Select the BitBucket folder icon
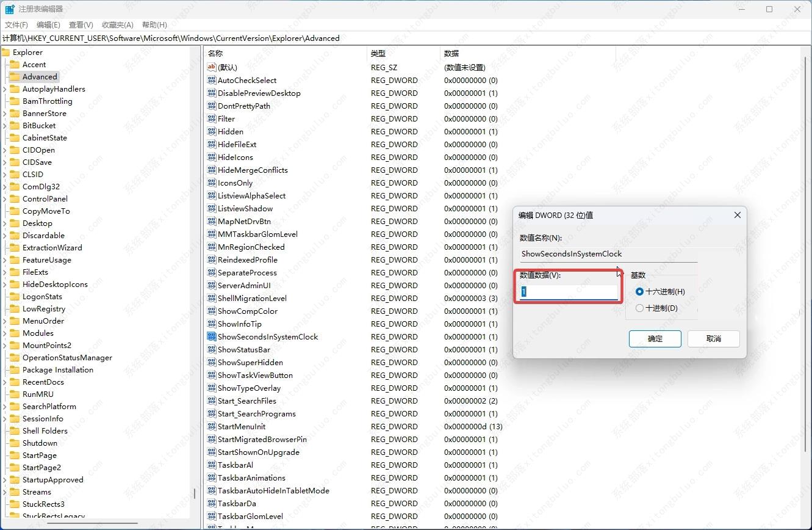This screenshot has height=530, width=812. click(15, 126)
